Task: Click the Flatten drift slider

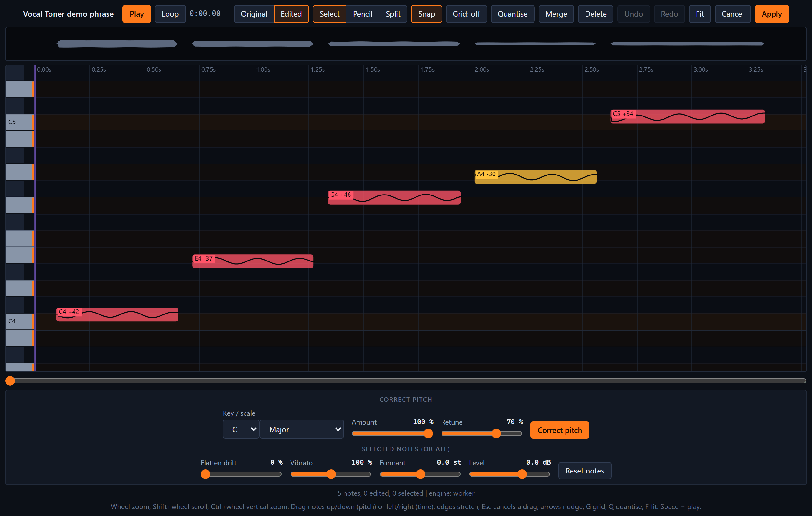Action: 241,474
